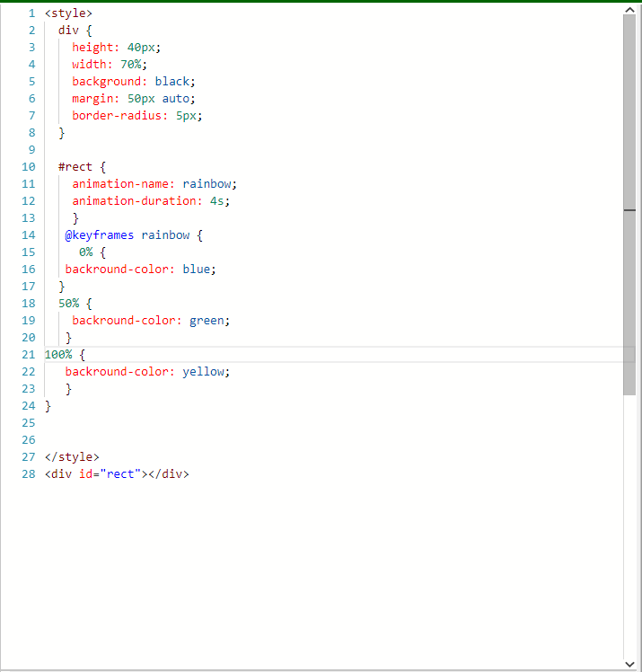Click 'animation-name: rainbow;' line

[154, 184]
